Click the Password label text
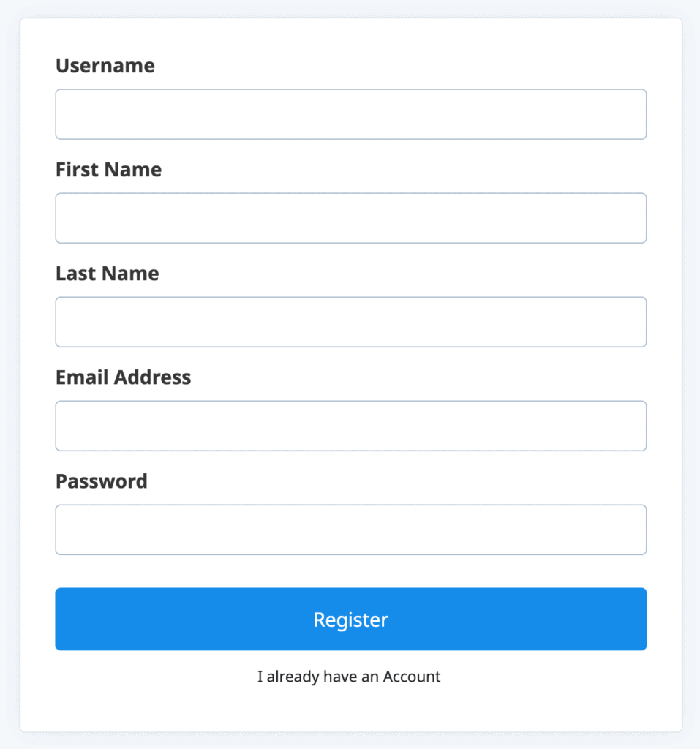700x749 pixels. [x=101, y=481]
